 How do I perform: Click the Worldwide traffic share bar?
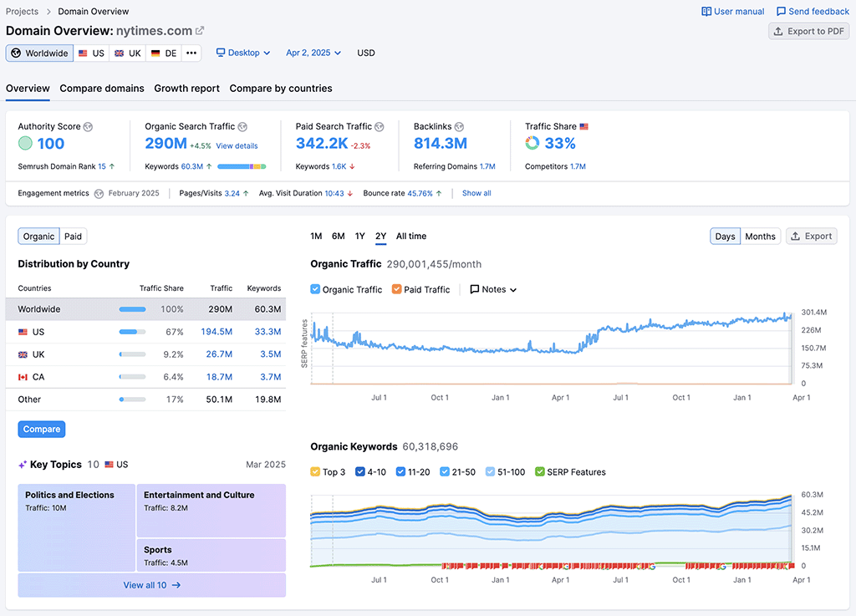(133, 309)
